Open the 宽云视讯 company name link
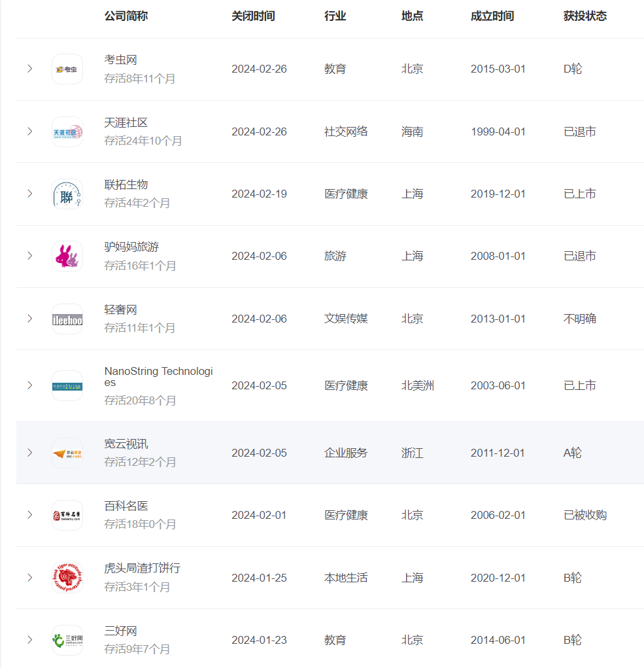Screen dimensions: 644x668 point(126,444)
